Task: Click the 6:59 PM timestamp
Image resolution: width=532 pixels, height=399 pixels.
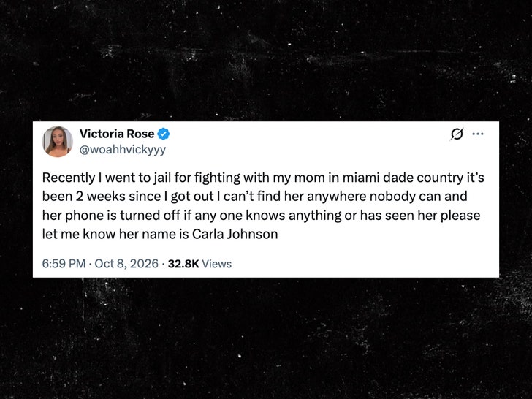Action: click(64, 264)
